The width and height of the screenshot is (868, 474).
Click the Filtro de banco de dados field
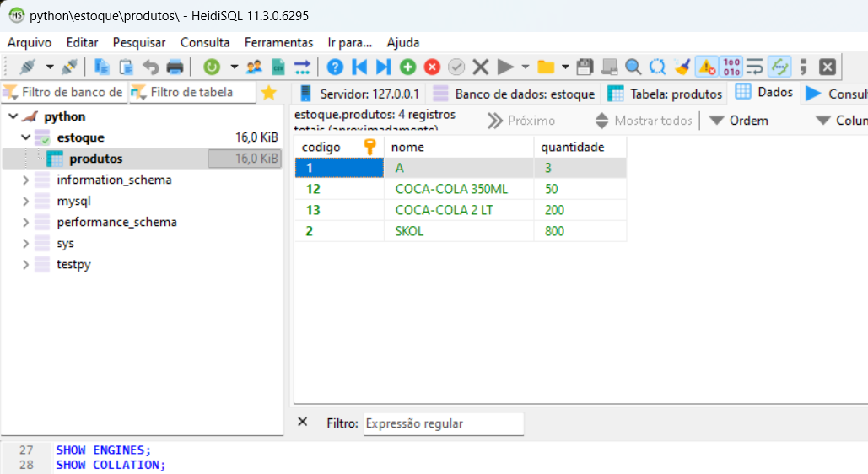pos(64,93)
